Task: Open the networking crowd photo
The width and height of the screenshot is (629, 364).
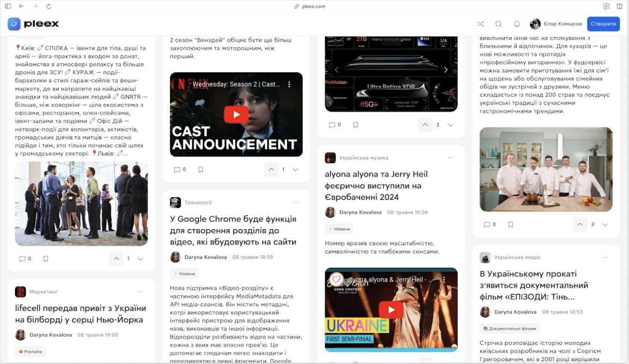Action: click(x=82, y=204)
